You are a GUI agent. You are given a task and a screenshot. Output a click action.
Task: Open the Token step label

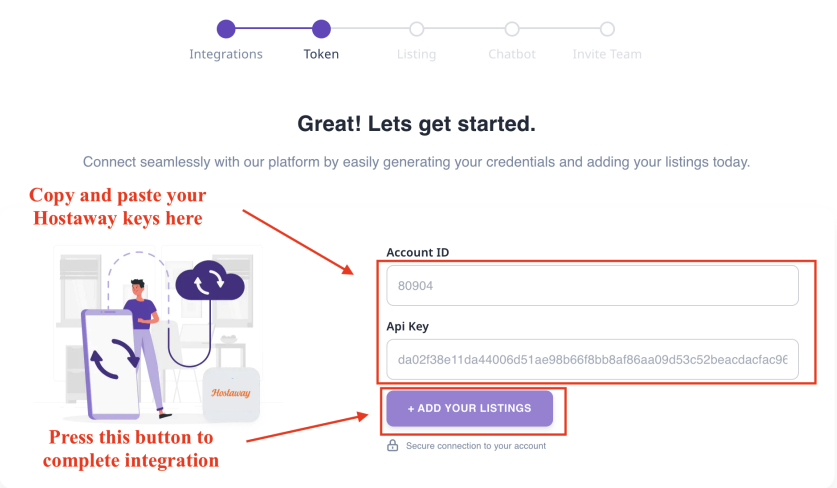click(321, 54)
